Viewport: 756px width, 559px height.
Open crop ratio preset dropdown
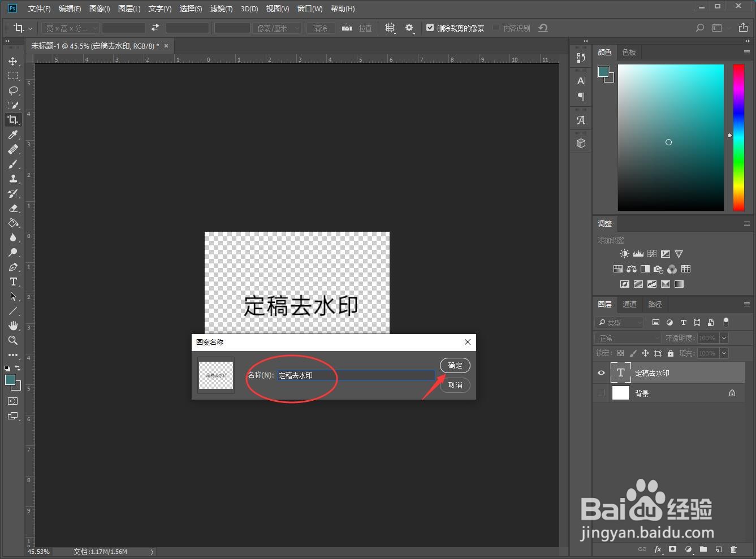coord(70,28)
